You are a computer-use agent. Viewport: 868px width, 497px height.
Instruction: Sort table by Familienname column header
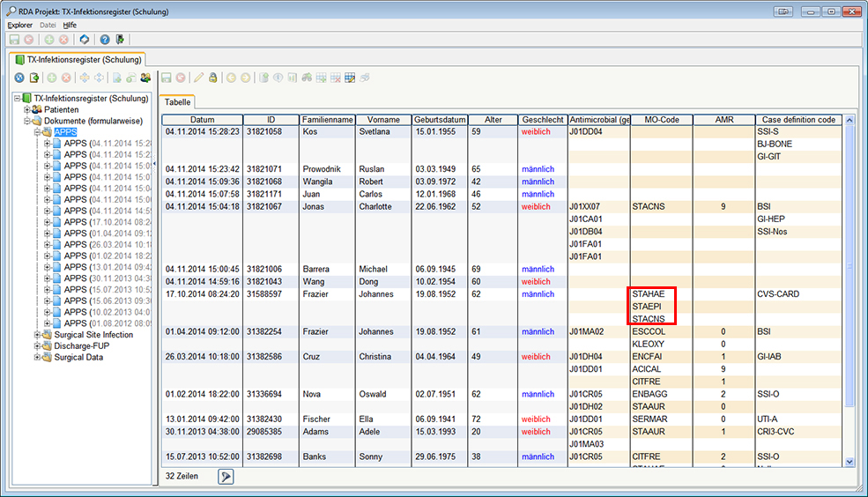[327, 120]
